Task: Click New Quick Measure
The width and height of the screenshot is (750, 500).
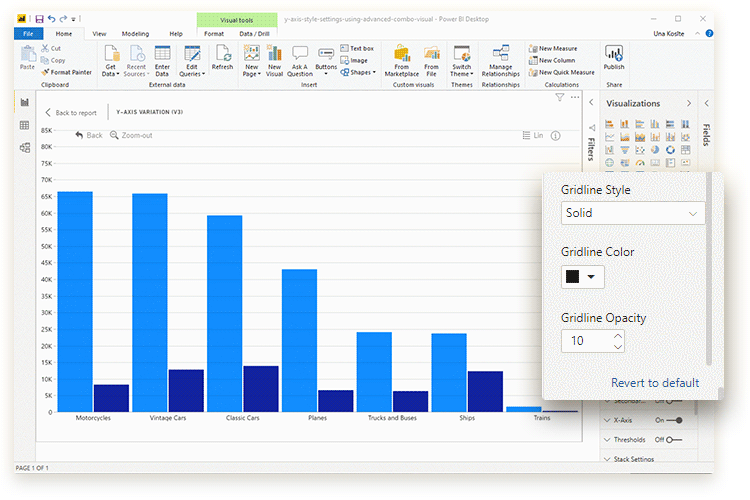Action: click(562, 72)
